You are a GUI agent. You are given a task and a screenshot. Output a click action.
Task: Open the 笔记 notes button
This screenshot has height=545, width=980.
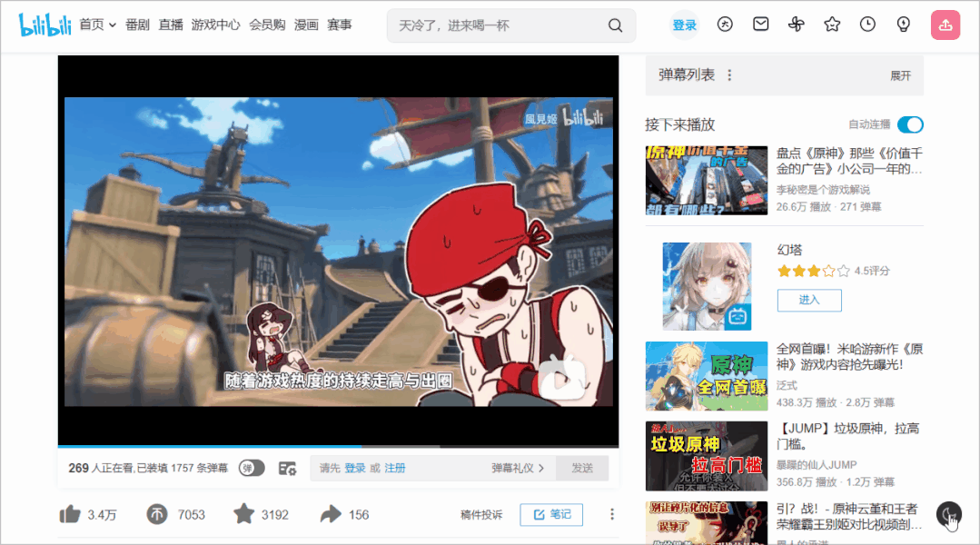pos(551,514)
